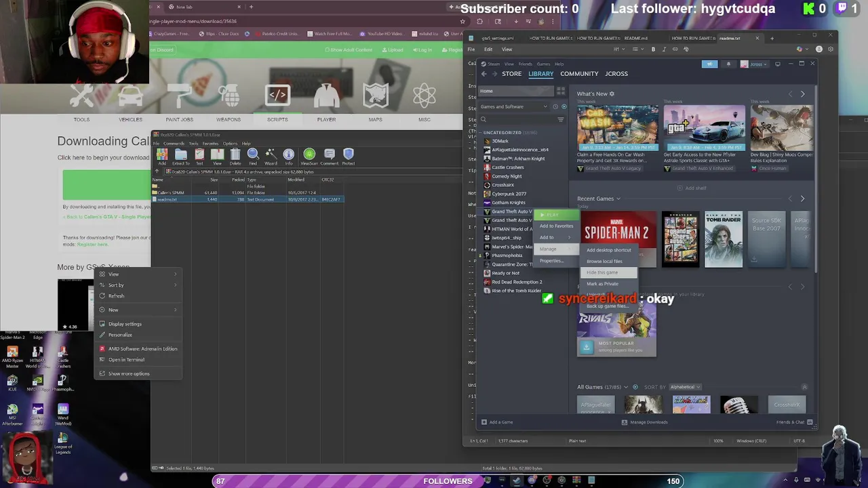Click the Find magnifier icon in WinRAR
The height and width of the screenshot is (488, 868).
tap(253, 157)
